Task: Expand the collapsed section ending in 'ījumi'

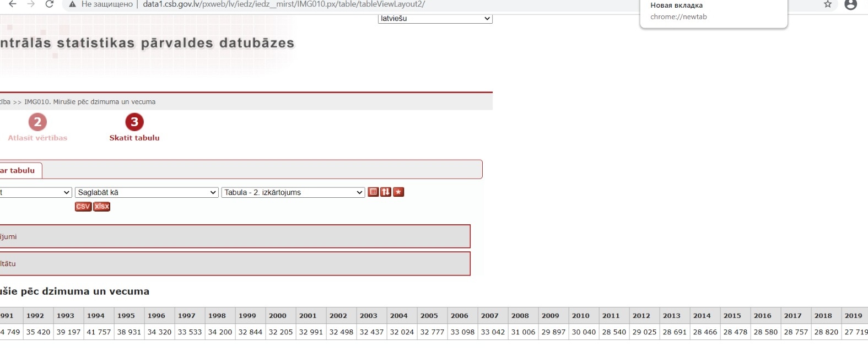Action: tap(231, 236)
